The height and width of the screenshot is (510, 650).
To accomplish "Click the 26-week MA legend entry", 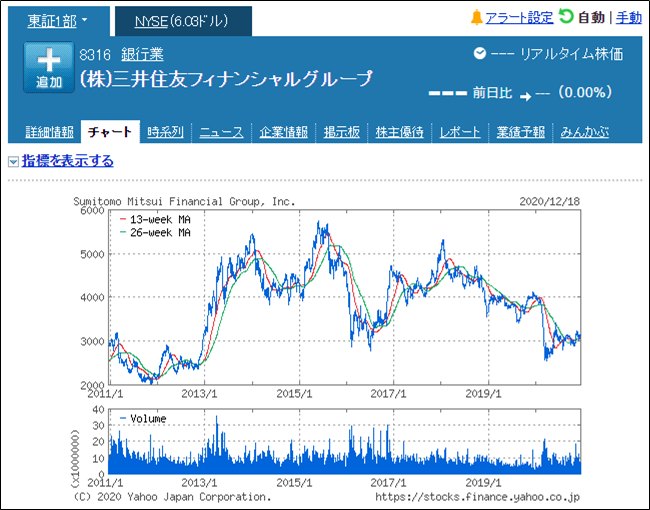I will click(155, 233).
